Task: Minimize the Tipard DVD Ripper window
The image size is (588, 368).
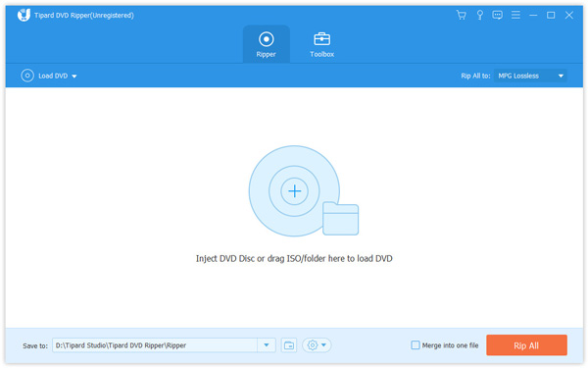Action: [x=533, y=15]
